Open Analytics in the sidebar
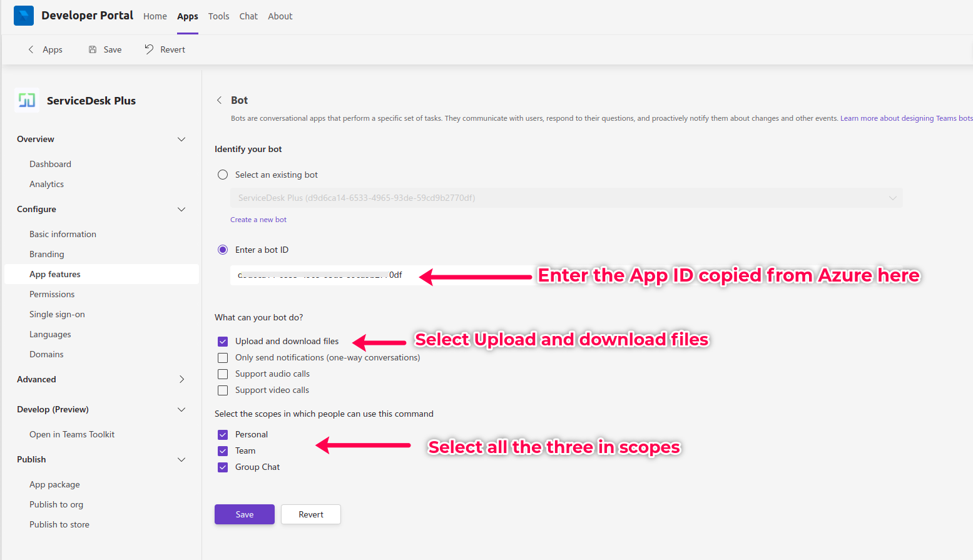973x560 pixels. (46, 184)
